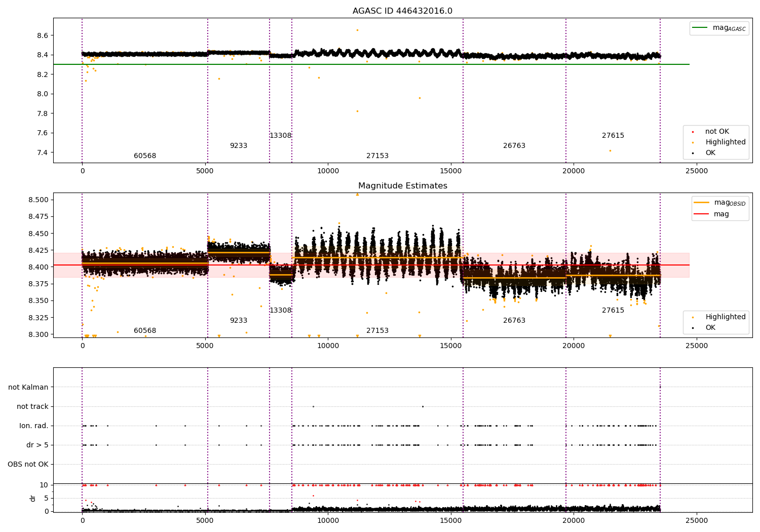760x532 pixels.
Task: Click the 10 y-tick in bottom panel
Action: 44,485
